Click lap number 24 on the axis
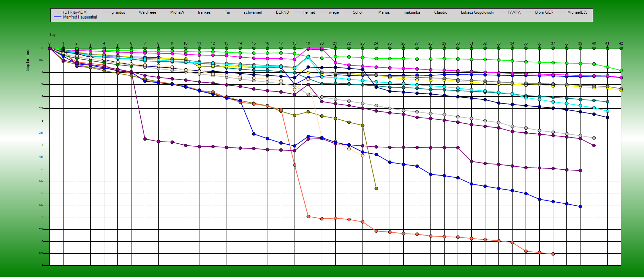Screen dimensions: 644x277 376,44
